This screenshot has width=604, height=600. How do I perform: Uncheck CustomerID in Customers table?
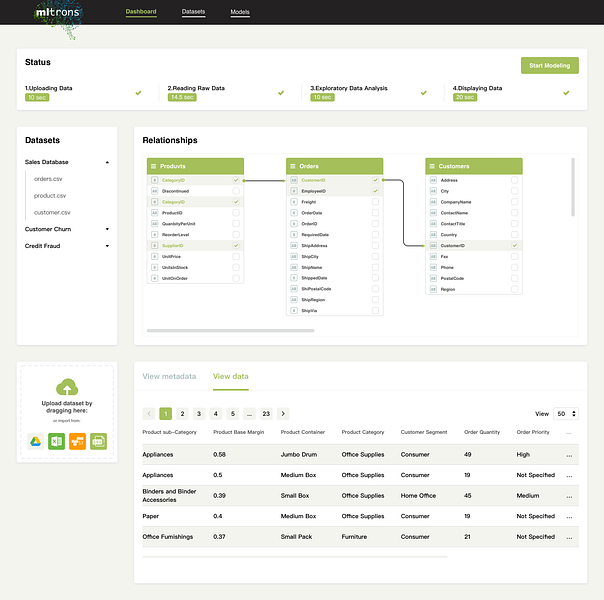pyautogui.click(x=515, y=246)
